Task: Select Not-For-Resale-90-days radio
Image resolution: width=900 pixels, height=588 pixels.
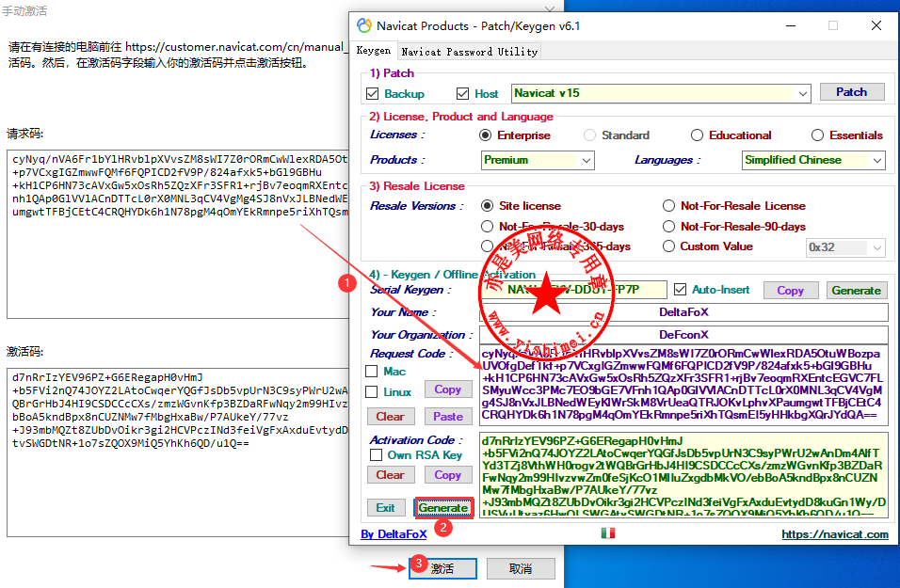Action: pyautogui.click(x=668, y=227)
